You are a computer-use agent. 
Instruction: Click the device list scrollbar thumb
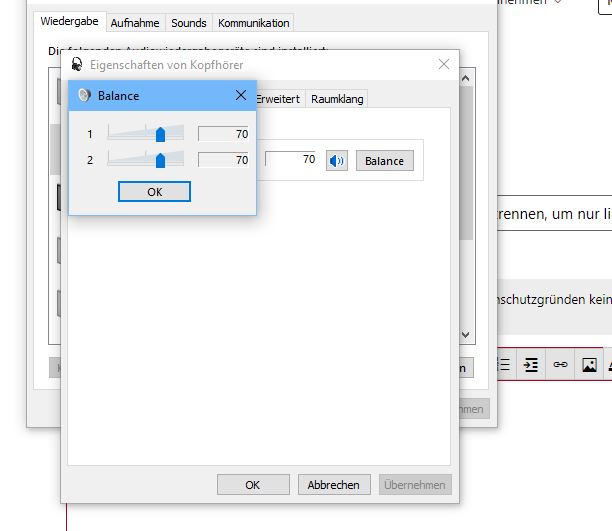click(466, 163)
